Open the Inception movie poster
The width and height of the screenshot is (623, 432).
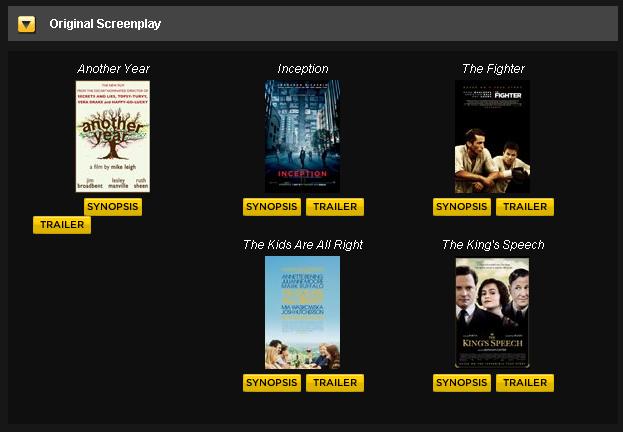[302, 136]
